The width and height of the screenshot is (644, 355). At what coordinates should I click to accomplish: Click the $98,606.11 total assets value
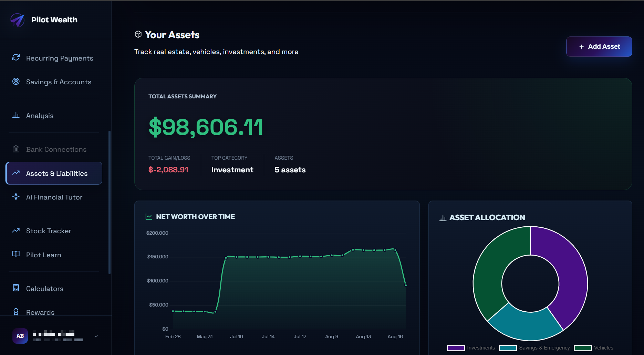tap(206, 127)
